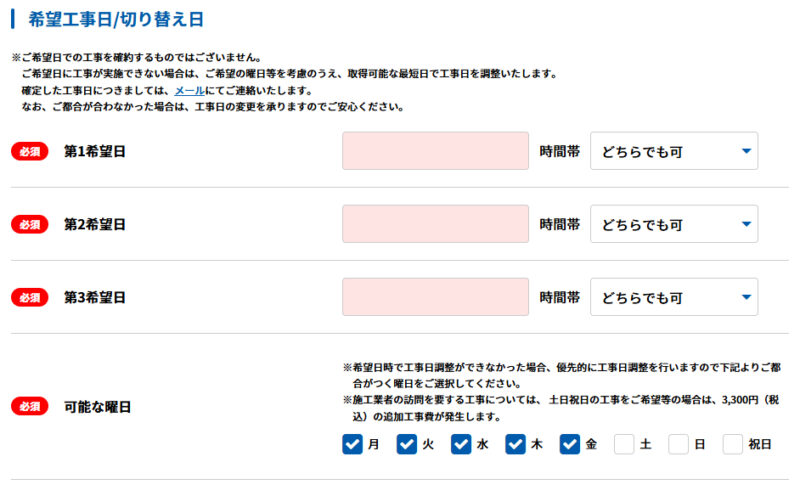Click the 希望工事日/切り替え日 section heading

(116, 19)
